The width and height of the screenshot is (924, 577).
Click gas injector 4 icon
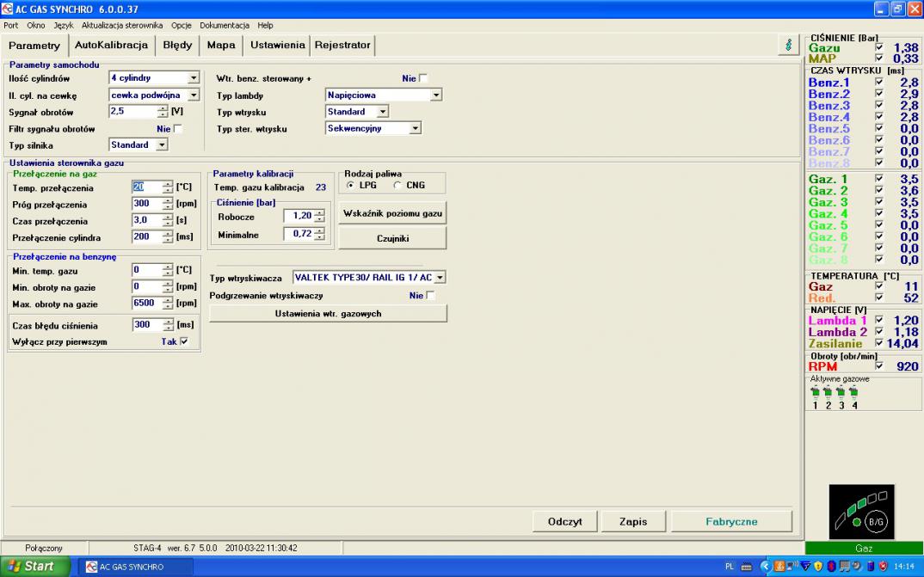point(853,392)
